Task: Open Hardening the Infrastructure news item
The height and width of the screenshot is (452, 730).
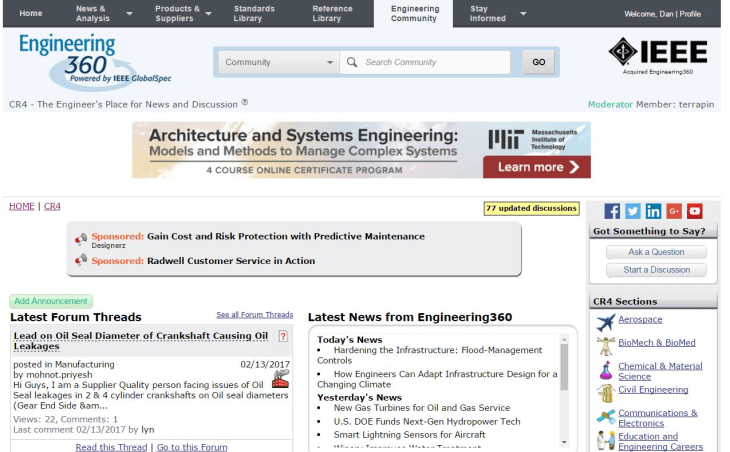Action: [429, 355]
